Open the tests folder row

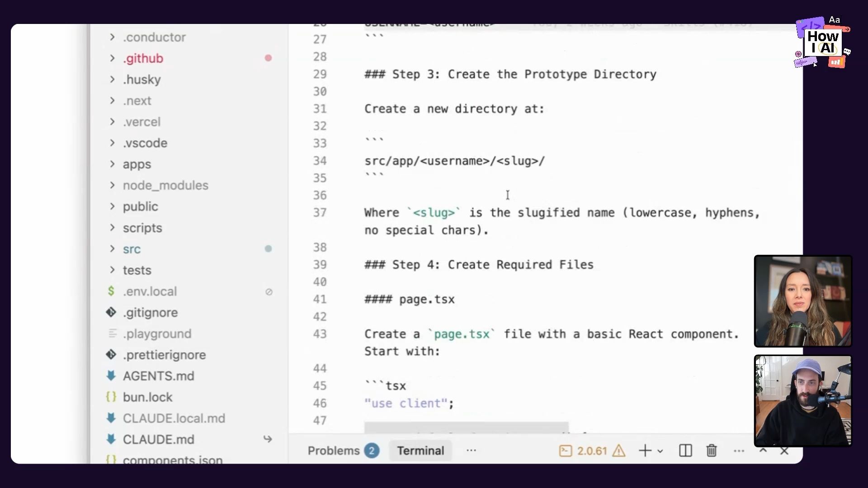[x=190, y=270]
